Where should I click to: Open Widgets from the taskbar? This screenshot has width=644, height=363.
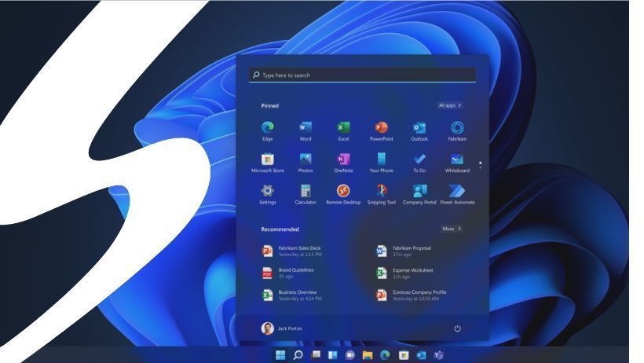pos(333,355)
